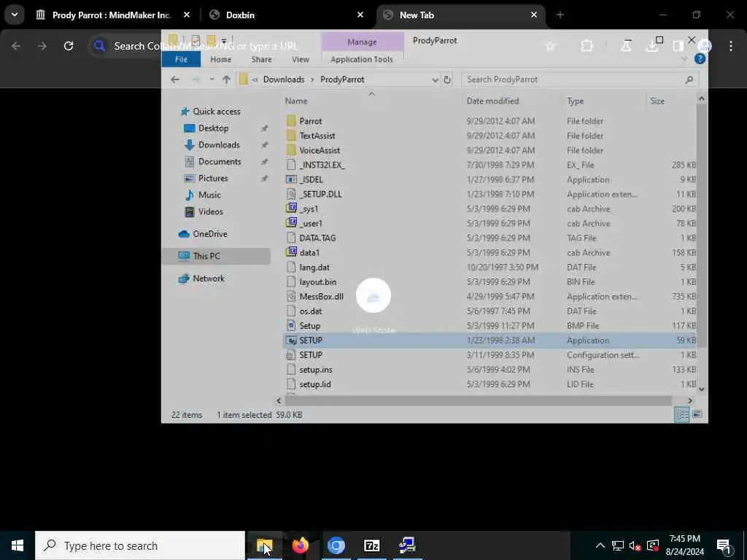
Task: Switch to details view layout
Action: pyautogui.click(x=682, y=414)
